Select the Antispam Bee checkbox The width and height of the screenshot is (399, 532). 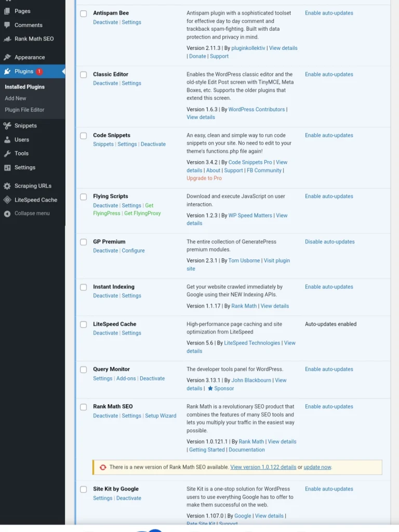pyautogui.click(x=84, y=14)
